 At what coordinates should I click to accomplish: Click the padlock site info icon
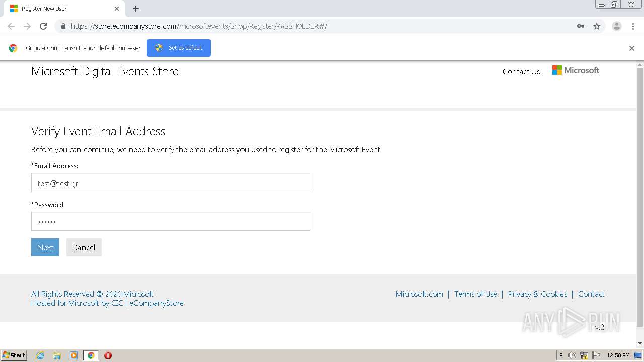(x=63, y=26)
